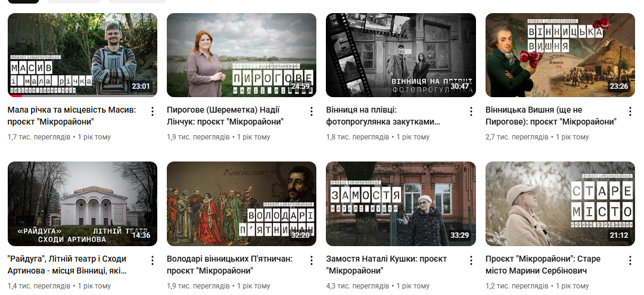Click the Старе місто thumbnail with 21:12 duration

(560, 204)
